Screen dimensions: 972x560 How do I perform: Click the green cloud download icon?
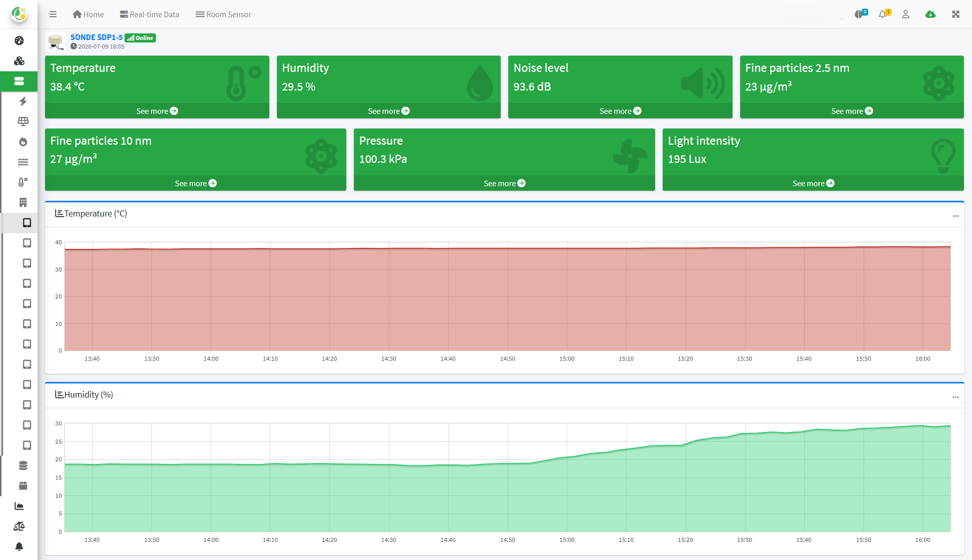coord(930,14)
